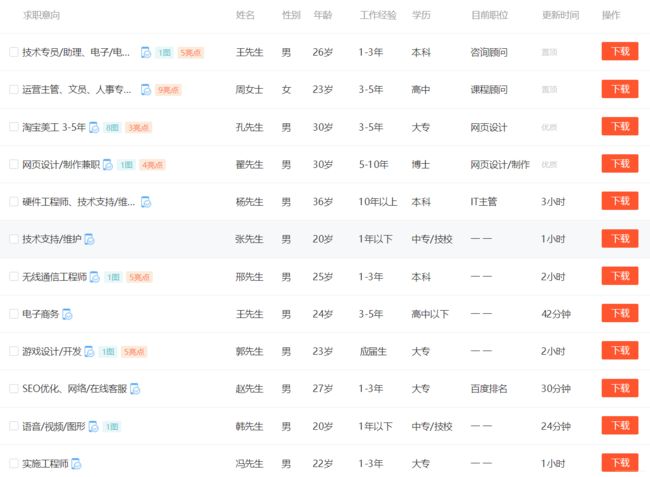
Task: Click the 1图 tag in 语音/视频/图形 row
Action: tap(112, 426)
